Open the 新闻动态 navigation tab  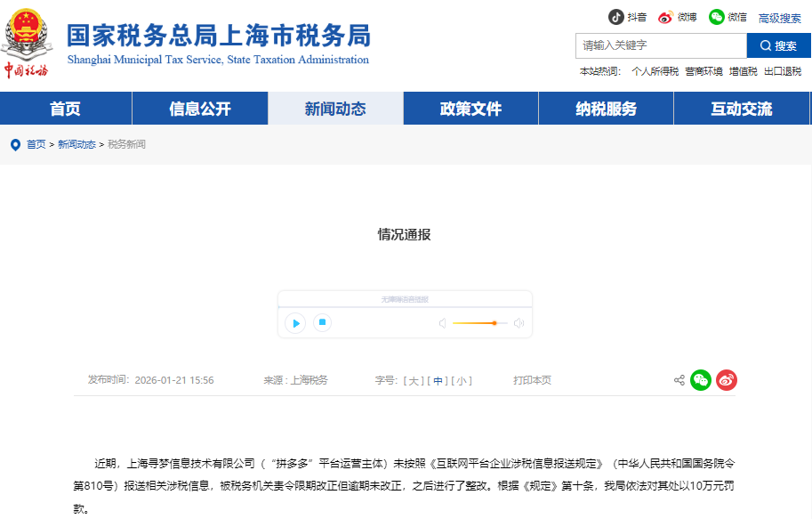(x=335, y=109)
